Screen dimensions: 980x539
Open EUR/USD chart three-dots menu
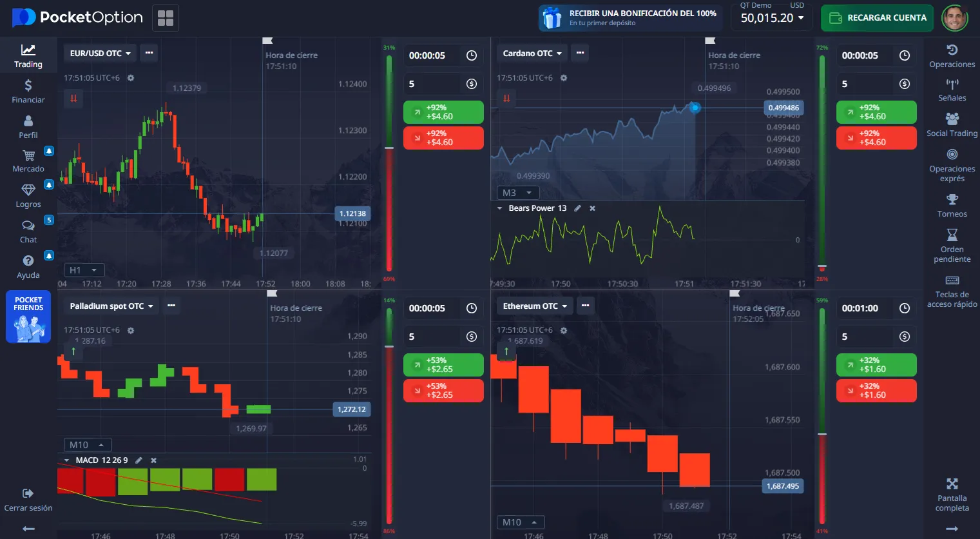click(149, 54)
